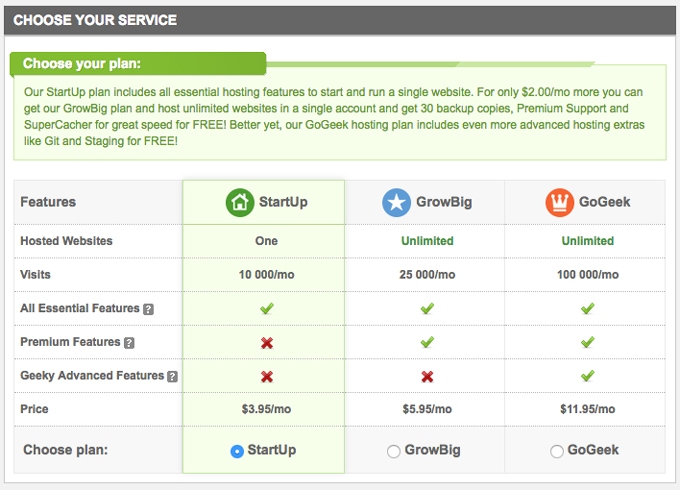The height and width of the screenshot is (490, 680).
Task: Open the Geeky Advanced Features help icon
Action: (173, 376)
